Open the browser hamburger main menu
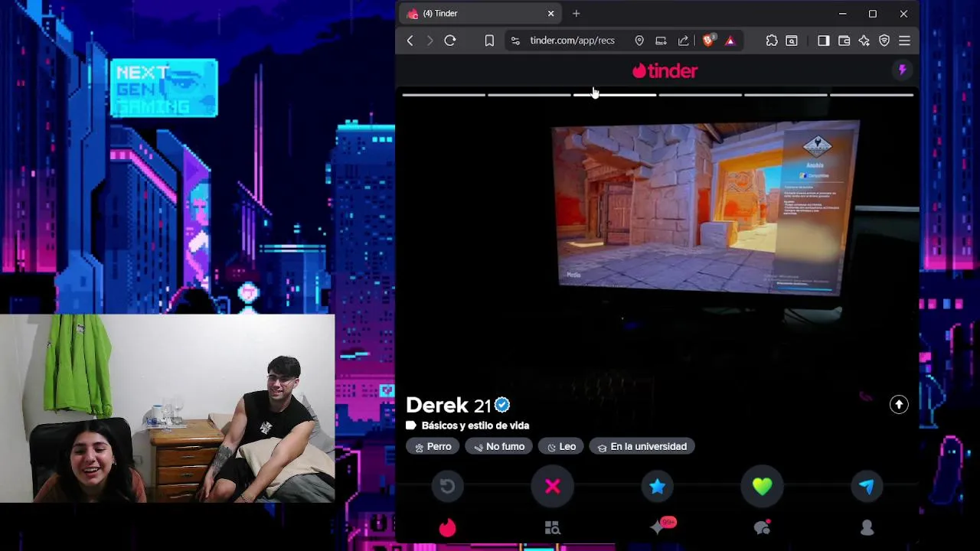The width and height of the screenshot is (980, 551). [x=904, y=41]
